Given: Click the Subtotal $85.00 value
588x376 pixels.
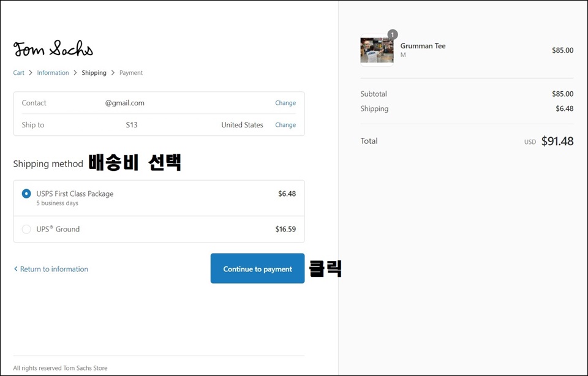Looking at the screenshot, I should coord(562,94).
